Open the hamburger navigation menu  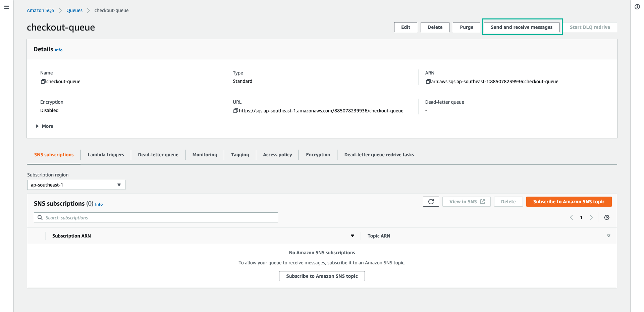(x=7, y=7)
